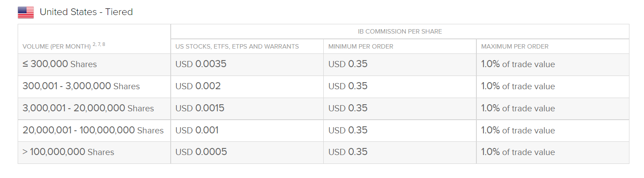Click the "IB Commission Per Share" header
644x178 pixels.
point(400,31)
